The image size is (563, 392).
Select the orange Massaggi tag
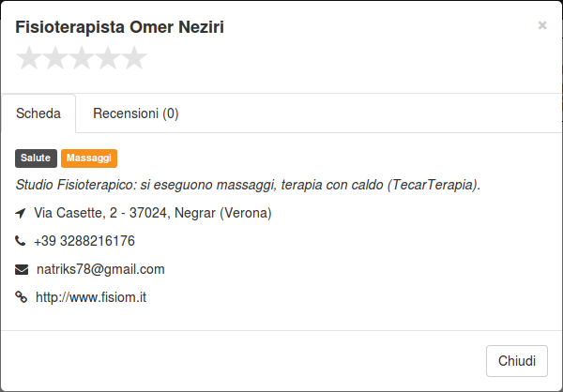89,158
